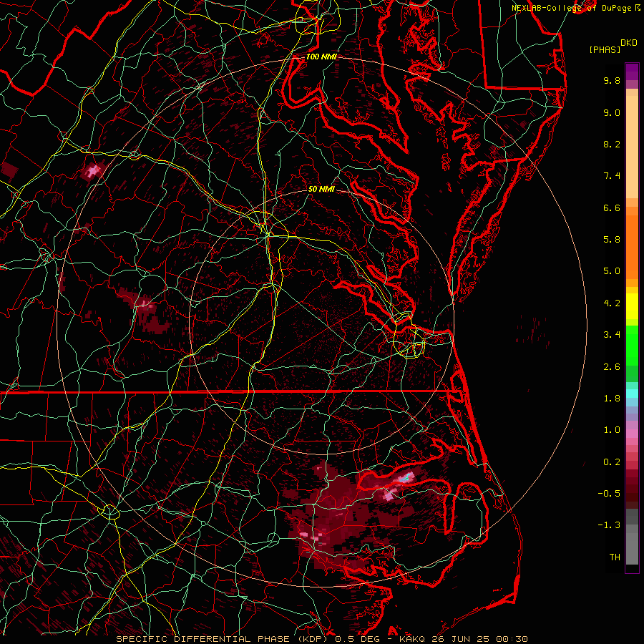Click the 0.5 DEG elevation label

click(358, 639)
